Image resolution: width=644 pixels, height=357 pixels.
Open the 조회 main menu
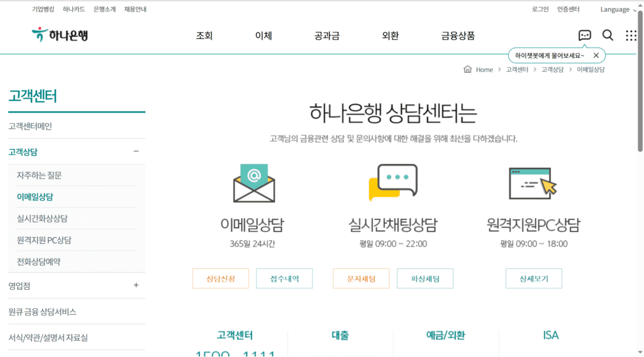point(204,36)
